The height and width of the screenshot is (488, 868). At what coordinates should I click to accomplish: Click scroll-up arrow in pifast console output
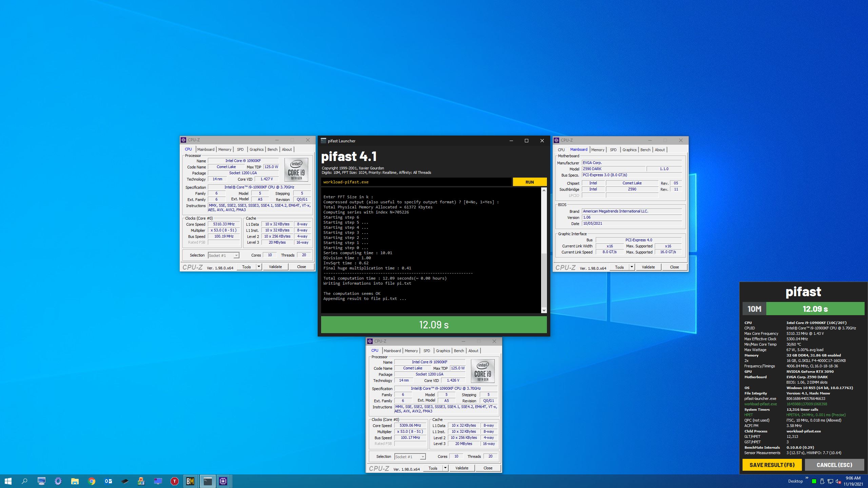pos(544,190)
